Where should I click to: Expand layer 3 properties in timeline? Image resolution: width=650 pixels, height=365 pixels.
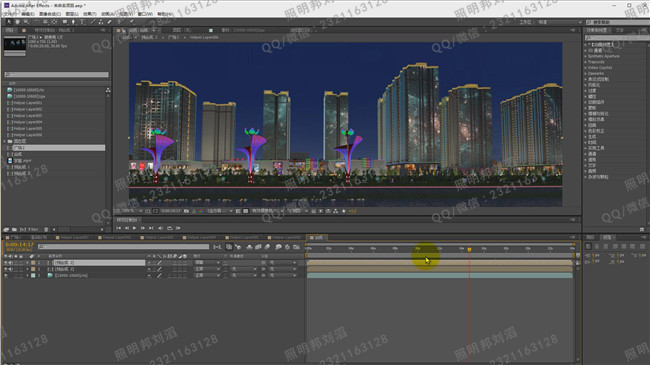28,275
